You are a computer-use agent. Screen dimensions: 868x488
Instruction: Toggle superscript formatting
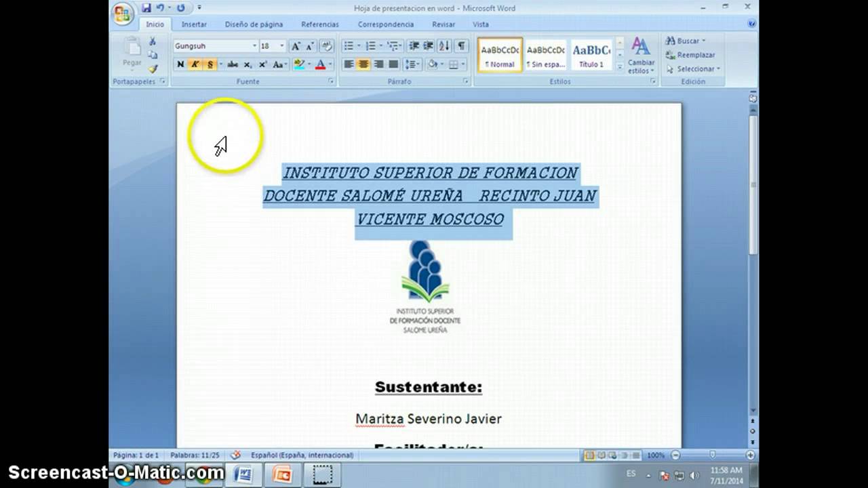coord(263,64)
